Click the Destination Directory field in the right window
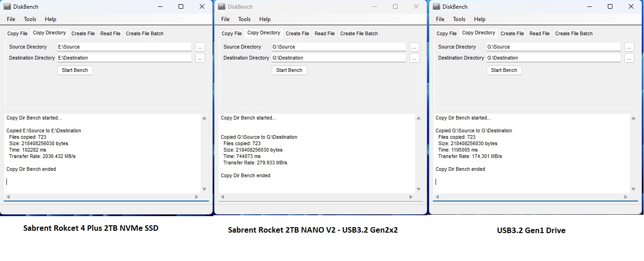 (553, 58)
